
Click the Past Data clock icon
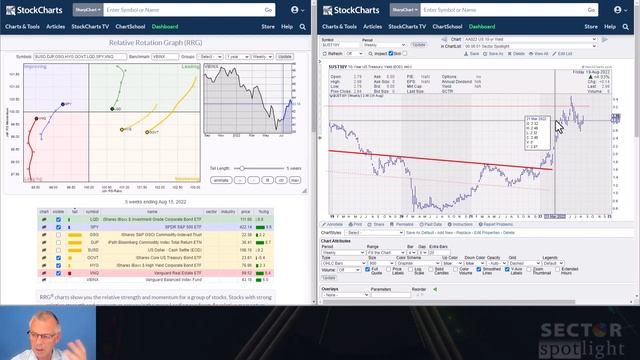[x=422, y=224]
